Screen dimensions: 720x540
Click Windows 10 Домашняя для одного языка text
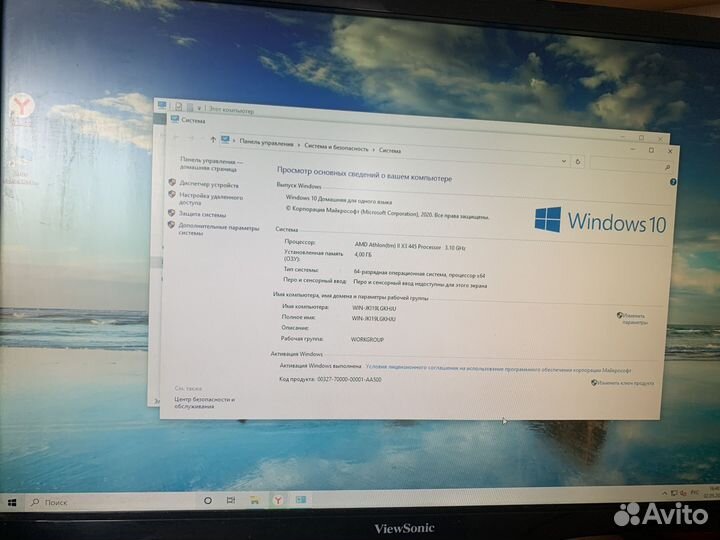click(x=339, y=199)
